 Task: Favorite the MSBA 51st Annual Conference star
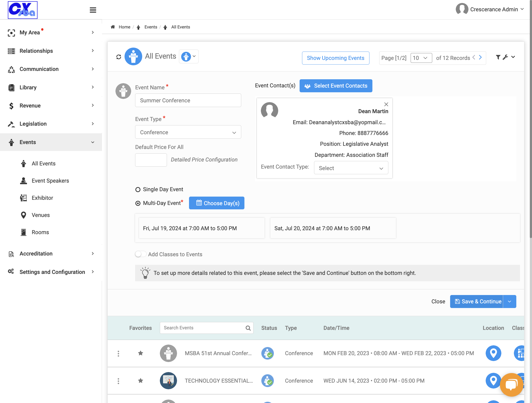coord(140,353)
